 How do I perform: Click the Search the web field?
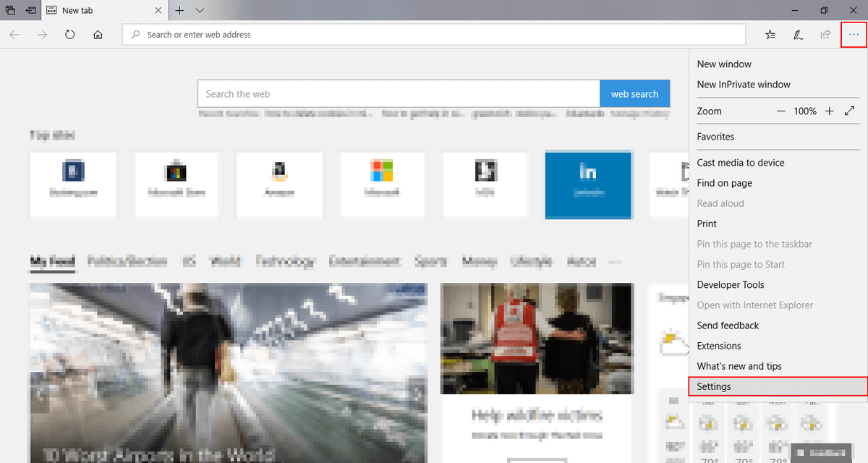[399, 94]
